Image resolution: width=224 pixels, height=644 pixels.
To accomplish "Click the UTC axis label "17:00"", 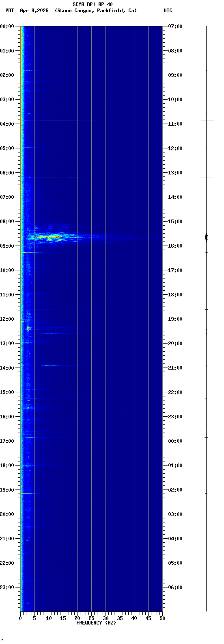I will (175, 270).
